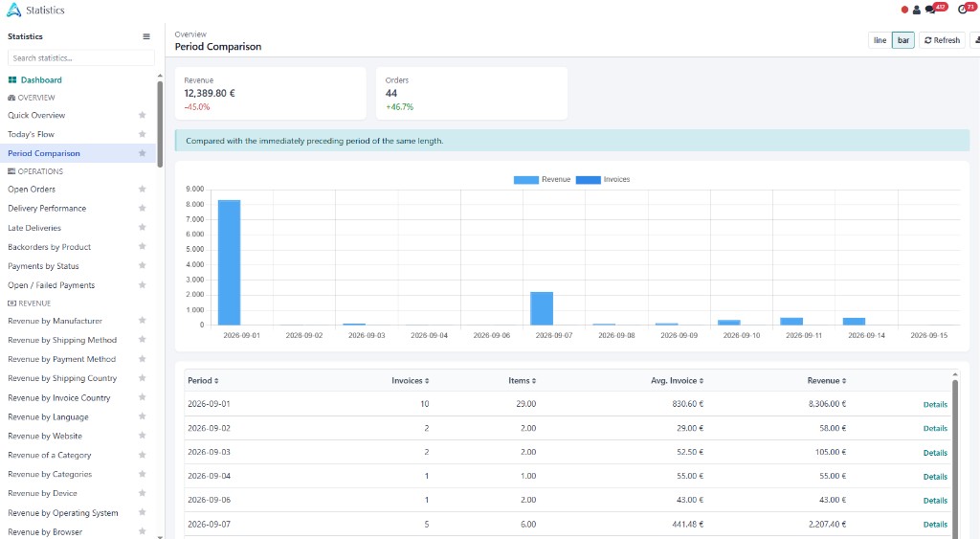980x539 pixels.
Task: Toggle Revenue series in chart legend
Action: tap(542, 179)
